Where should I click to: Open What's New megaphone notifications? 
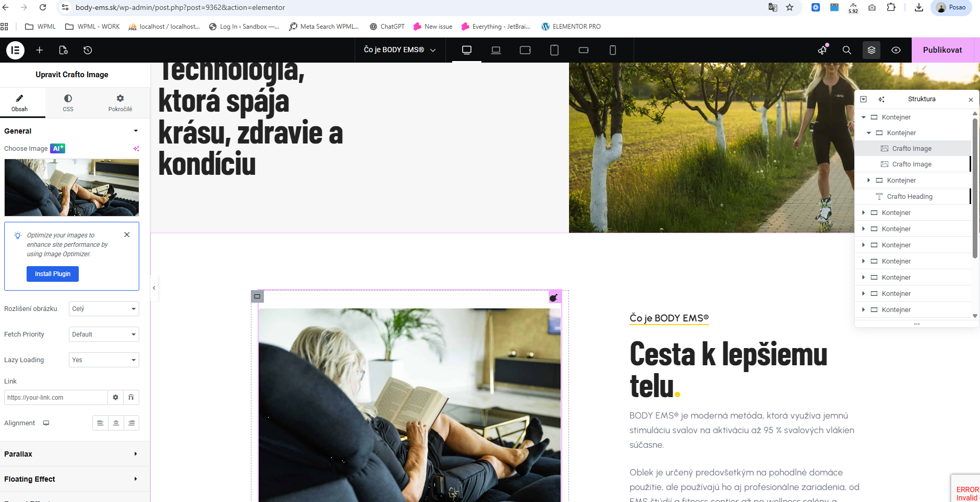tap(822, 50)
